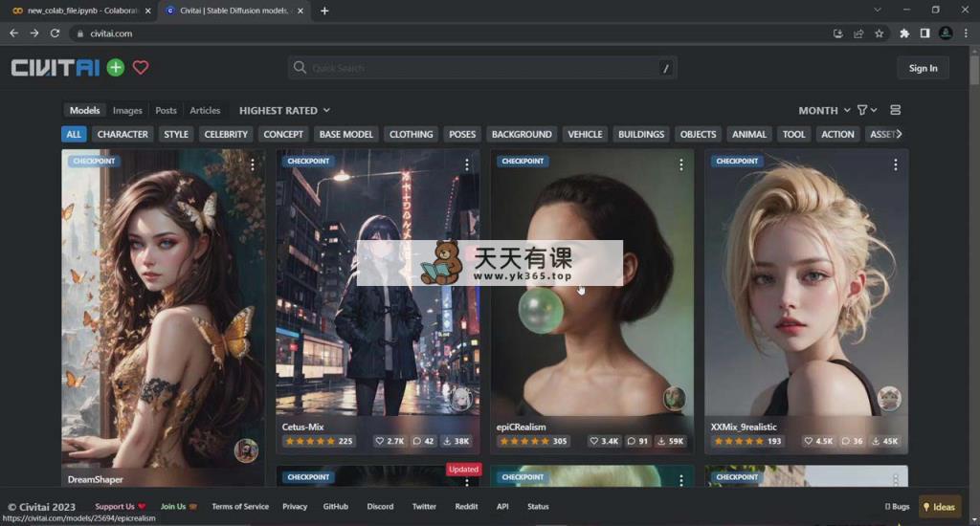Select the BASE MODEL category chip

pyautogui.click(x=346, y=134)
